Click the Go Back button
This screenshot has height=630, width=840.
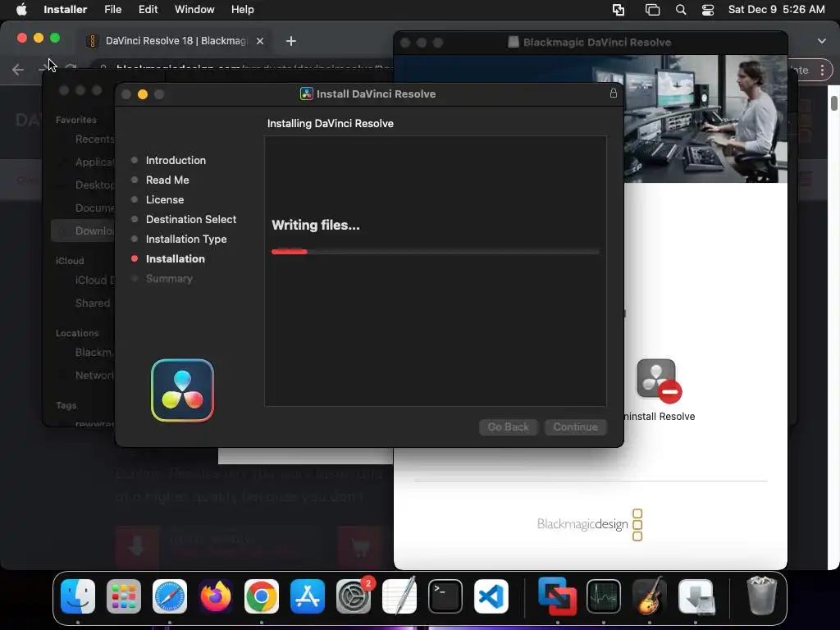(x=508, y=427)
